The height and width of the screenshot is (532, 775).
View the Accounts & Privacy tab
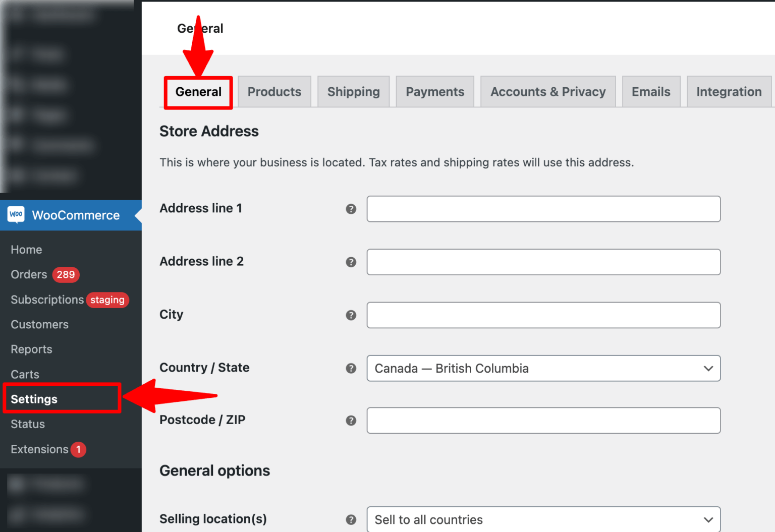pos(548,91)
